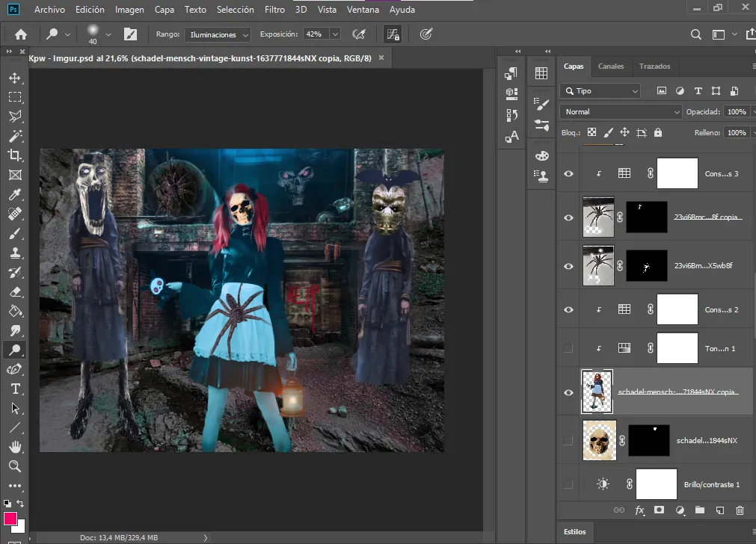756x544 pixels.
Task: Select the Brush tool
Action: coord(15,234)
